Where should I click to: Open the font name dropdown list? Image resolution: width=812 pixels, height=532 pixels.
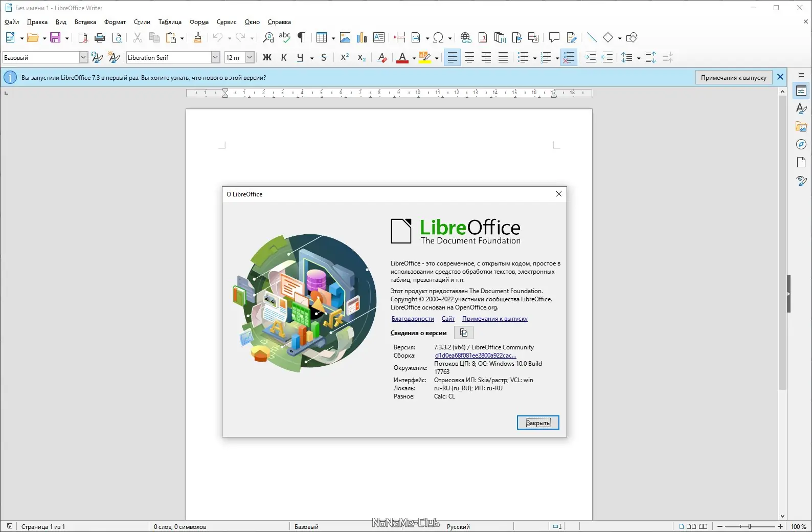pyautogui.click(x=215, y=58)
